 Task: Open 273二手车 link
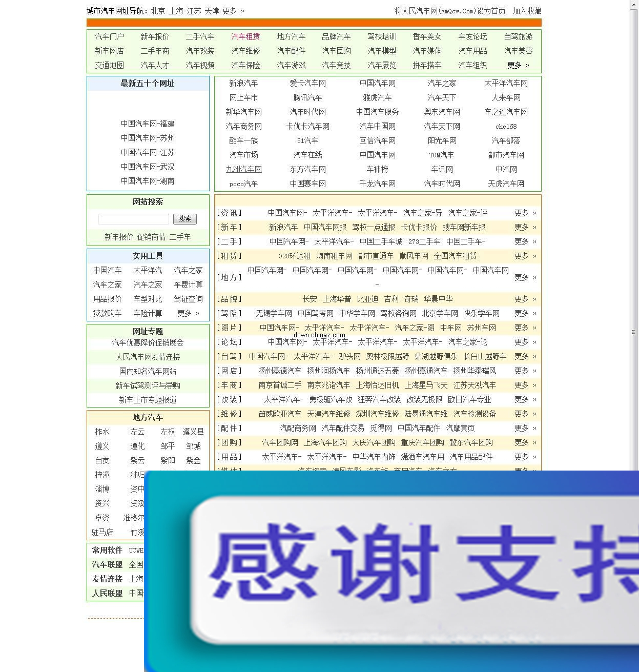pyautogui.click(x=424, y=241)
